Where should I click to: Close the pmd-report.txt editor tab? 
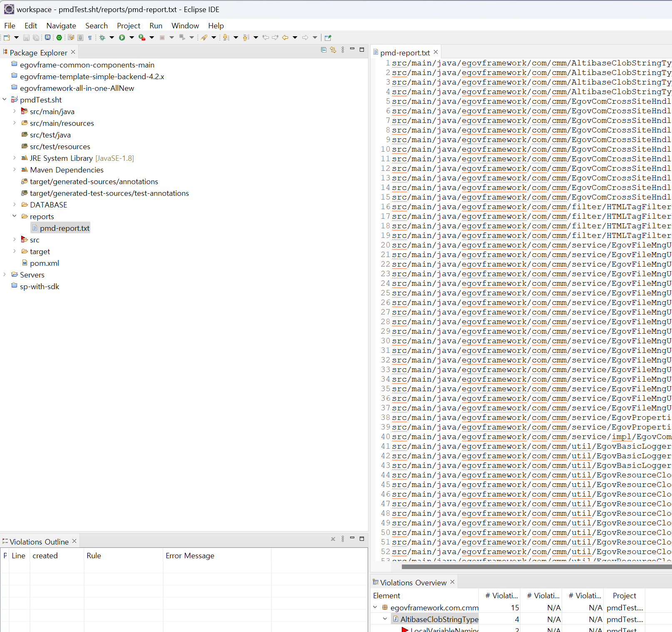(x=436, y=52)
